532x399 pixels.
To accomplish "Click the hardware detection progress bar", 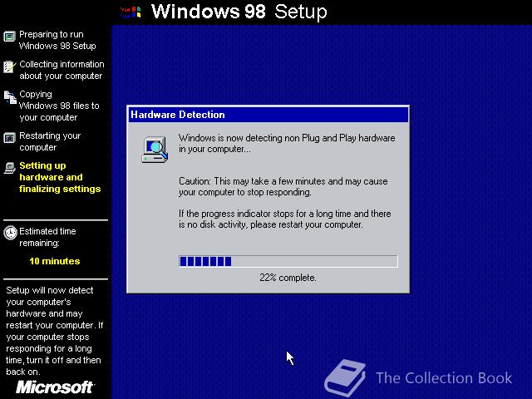I will tap(288, 261).
